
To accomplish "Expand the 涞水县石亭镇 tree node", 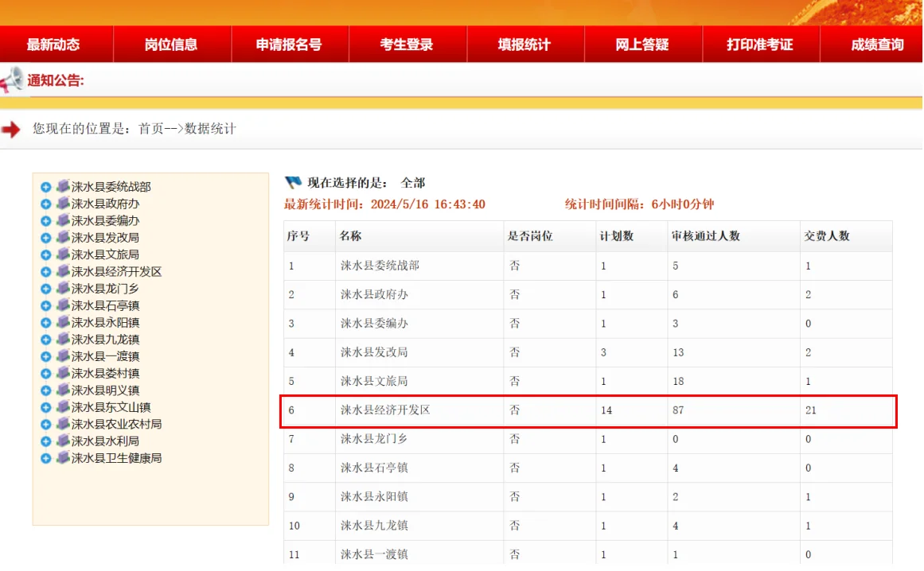I will point(46,306).
